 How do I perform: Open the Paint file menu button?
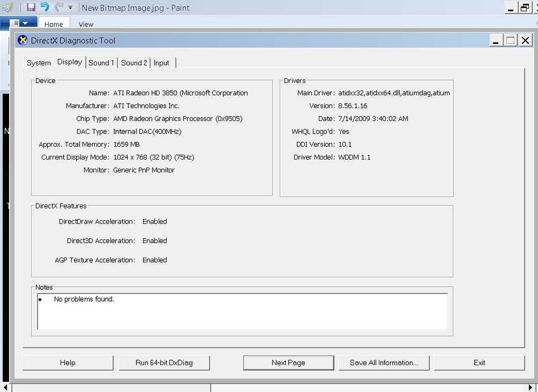click(x=19, y=23)
